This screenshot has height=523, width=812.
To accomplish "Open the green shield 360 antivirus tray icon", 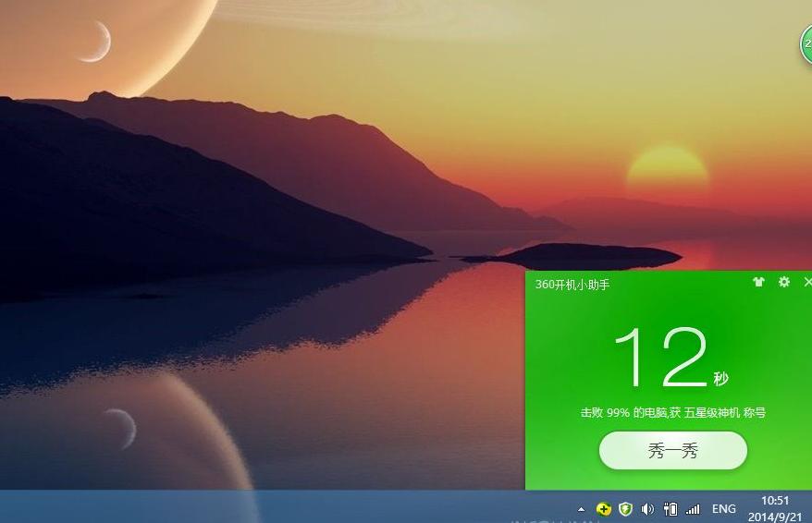I will pos(626,509).
